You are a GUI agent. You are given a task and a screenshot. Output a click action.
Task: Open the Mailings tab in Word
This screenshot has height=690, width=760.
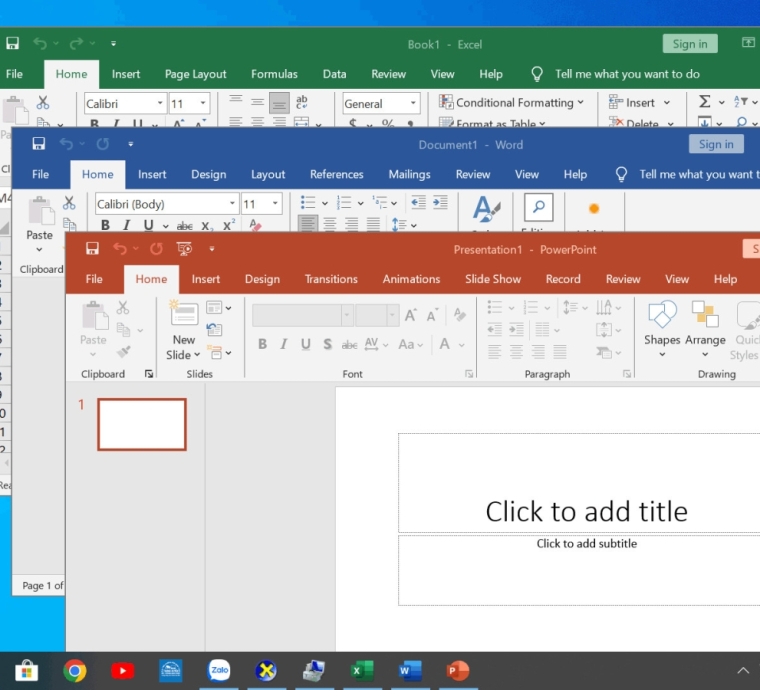[x=409, y=174]
